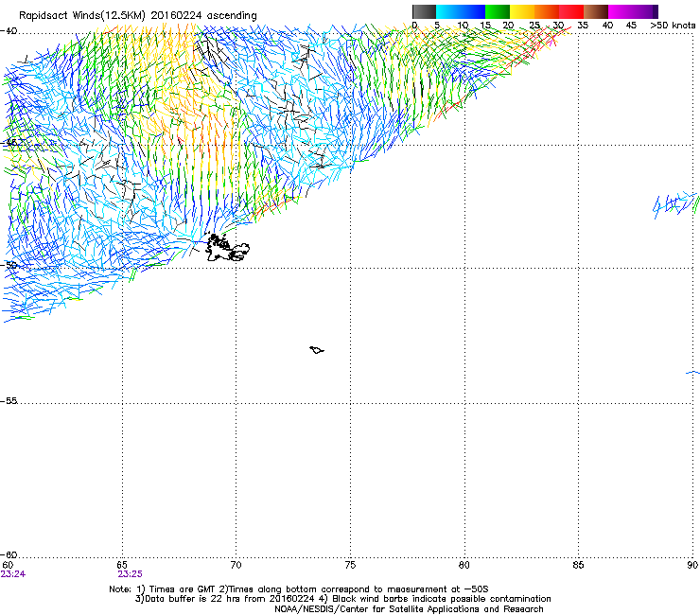Click the red 30-35 knots color segment
The height and width of the screenshot is (615, 700).
[x=571, y=11]
